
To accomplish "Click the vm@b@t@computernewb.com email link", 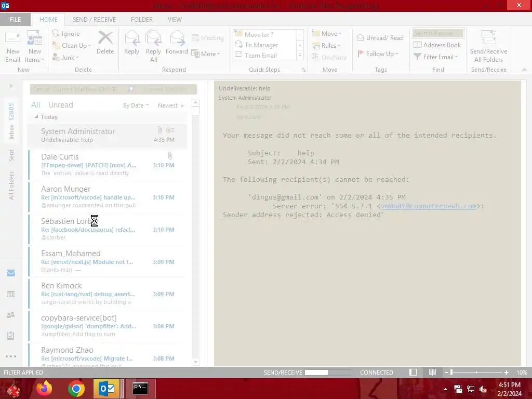I will (429, 206).
